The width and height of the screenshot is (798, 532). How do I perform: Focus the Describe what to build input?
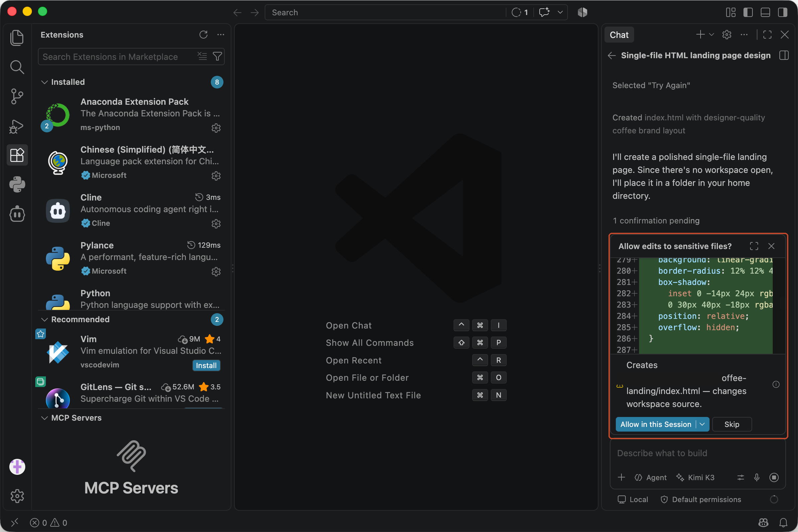coord(697,453)
